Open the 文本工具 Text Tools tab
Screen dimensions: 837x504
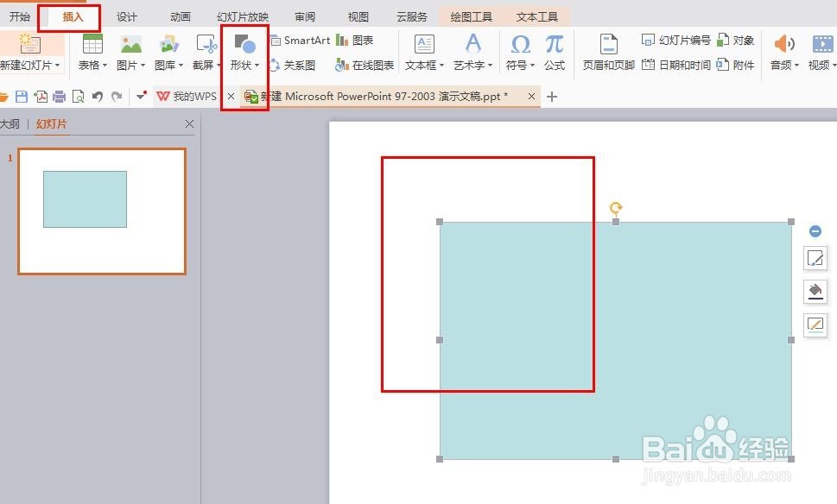[x=536, y=16]
